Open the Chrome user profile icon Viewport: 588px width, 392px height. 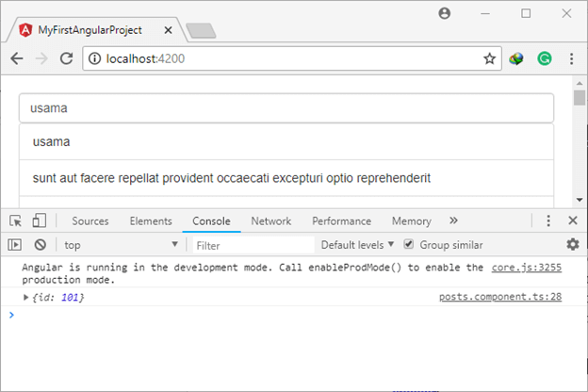[445, 13]
